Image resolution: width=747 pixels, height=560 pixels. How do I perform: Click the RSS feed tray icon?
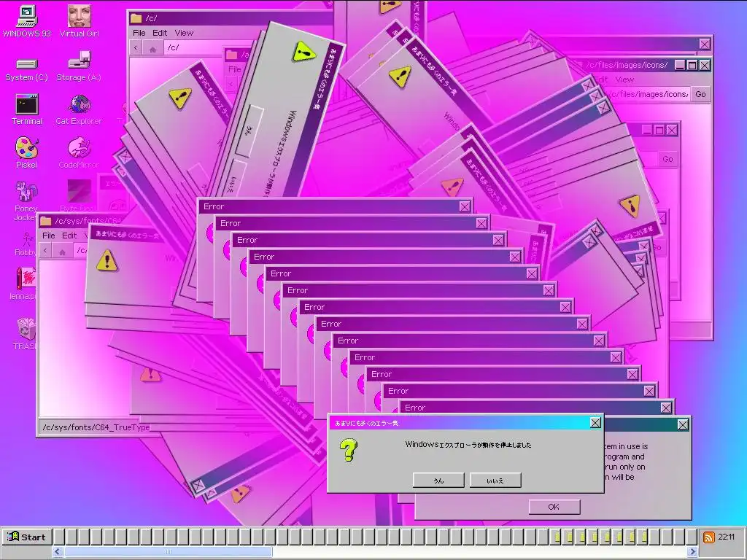tap(709, 537)
